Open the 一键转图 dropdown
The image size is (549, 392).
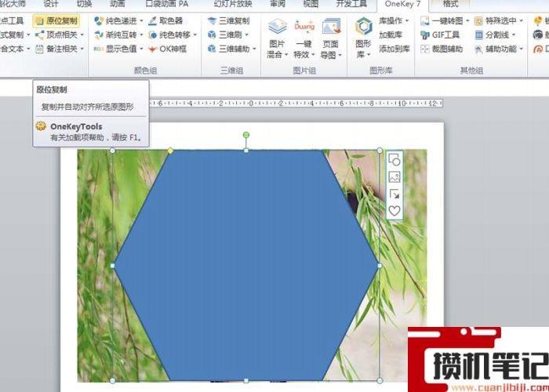[467, 21]
